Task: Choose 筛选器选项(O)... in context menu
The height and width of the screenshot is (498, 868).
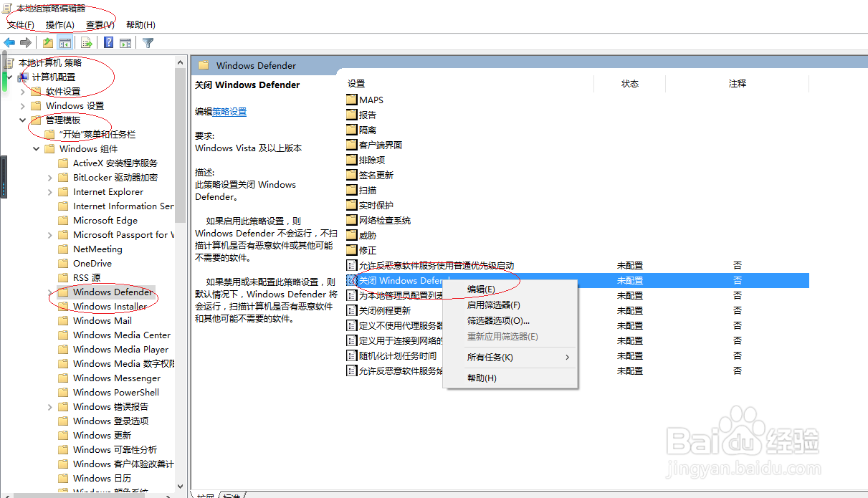Action: (510, 321)
